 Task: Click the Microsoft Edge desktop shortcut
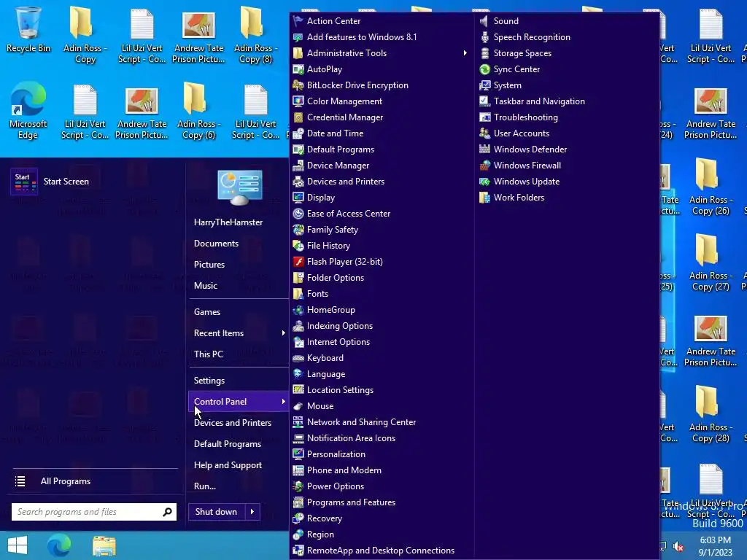(x=28, y=111)
